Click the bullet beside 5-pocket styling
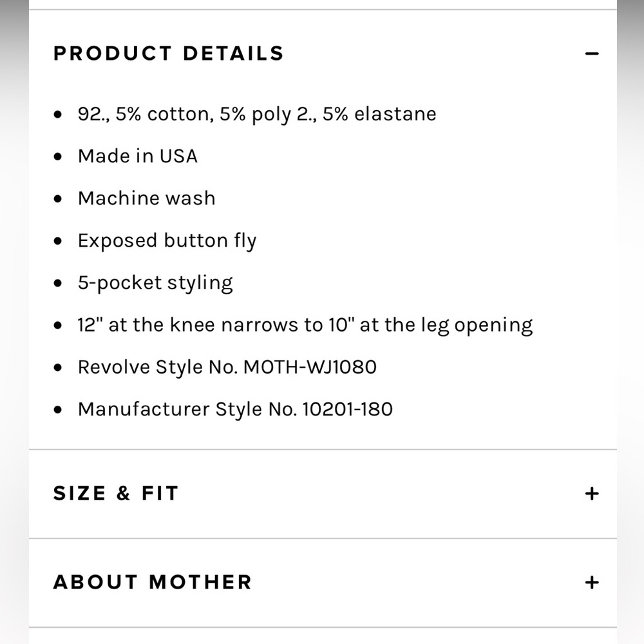This screenshot has width=644, height=644. coord(57,282)
